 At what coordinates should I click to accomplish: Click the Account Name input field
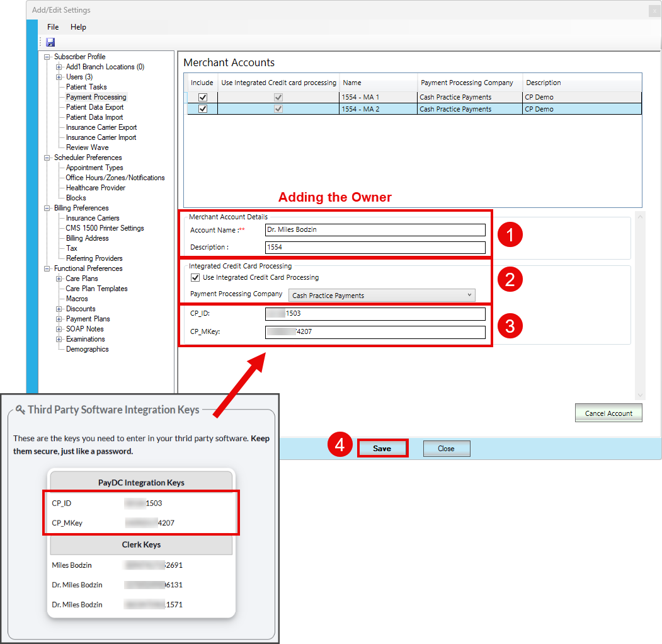(375, 230)
